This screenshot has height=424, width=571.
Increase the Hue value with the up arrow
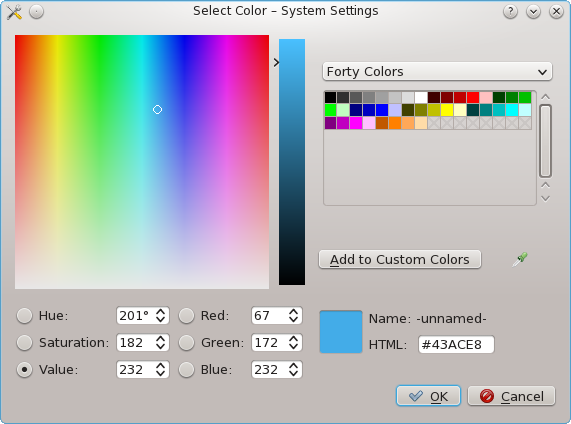point(161,311)
